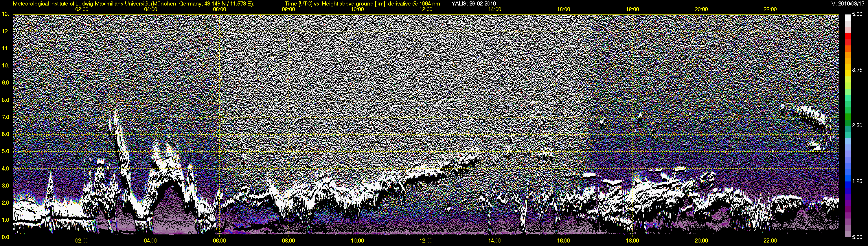Click the 10:00 label on bottom axis
Screen dimensions: 868x246
[357, 241]
